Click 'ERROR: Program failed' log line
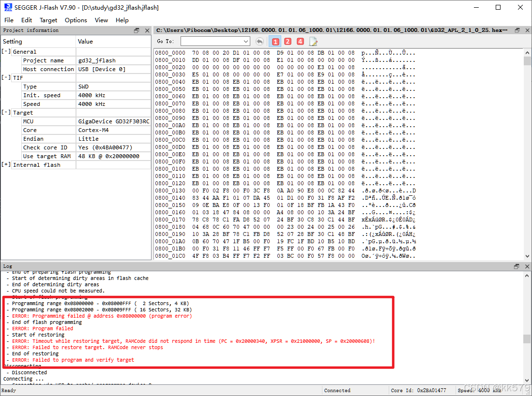The height and width of the screenshot is (396, 532). coord(43,328)
